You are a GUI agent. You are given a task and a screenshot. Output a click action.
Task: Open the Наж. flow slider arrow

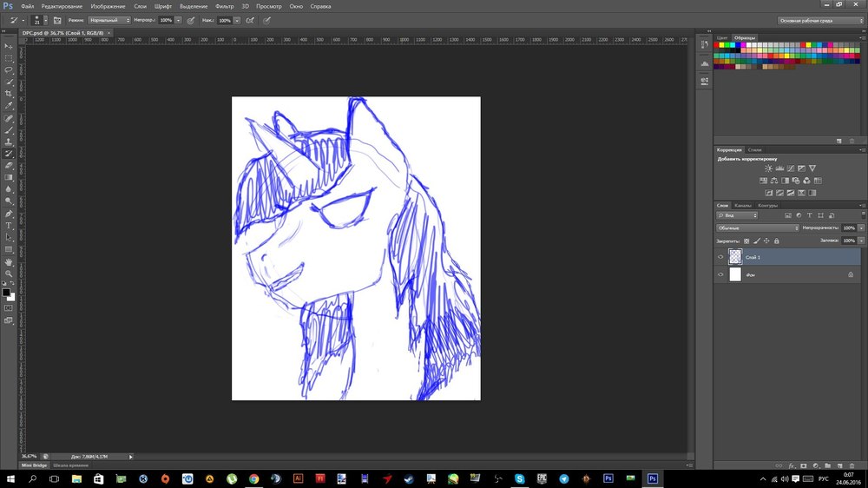click(237, 21)
